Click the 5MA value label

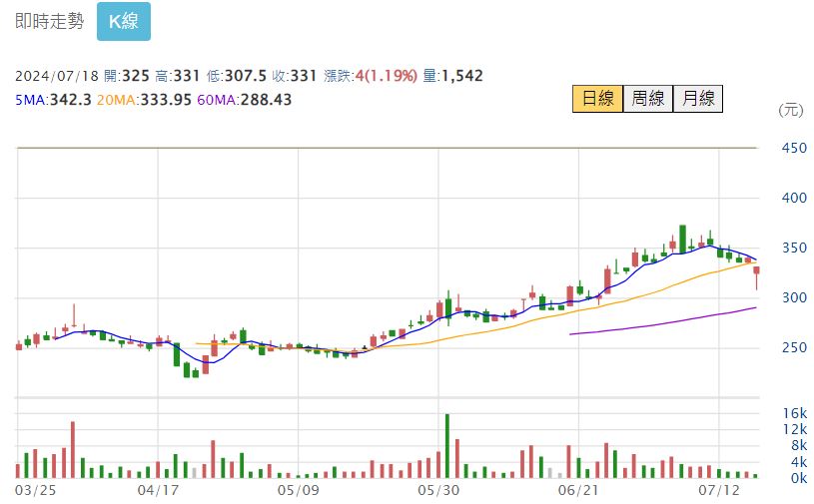coord(51,99)
